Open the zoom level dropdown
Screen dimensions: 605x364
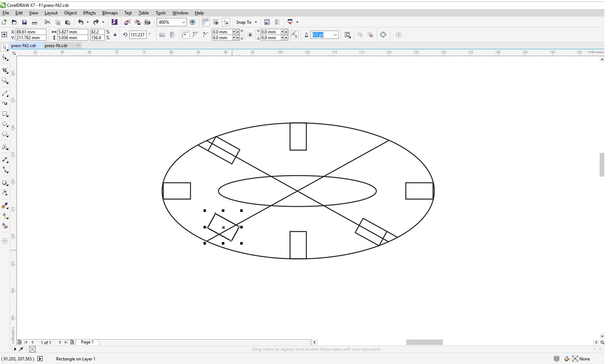(x=183, y=22)
